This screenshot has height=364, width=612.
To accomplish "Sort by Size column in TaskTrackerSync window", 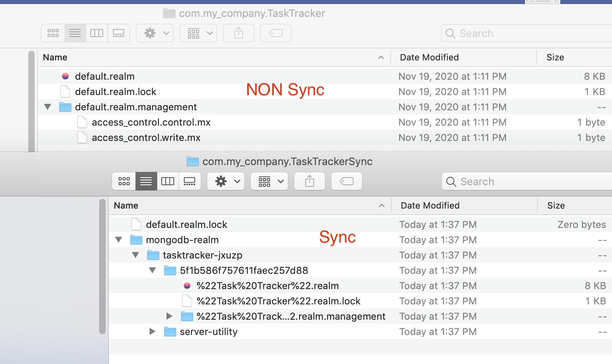I will (x=556, y=206).
